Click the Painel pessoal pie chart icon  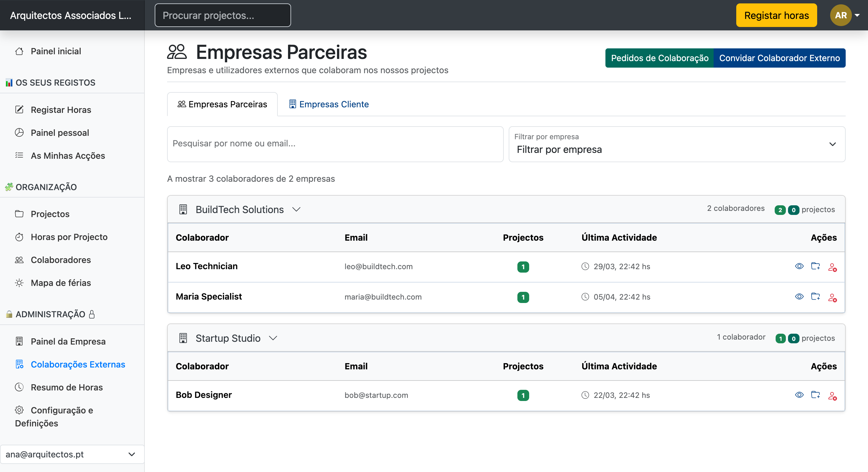(20, 132)
